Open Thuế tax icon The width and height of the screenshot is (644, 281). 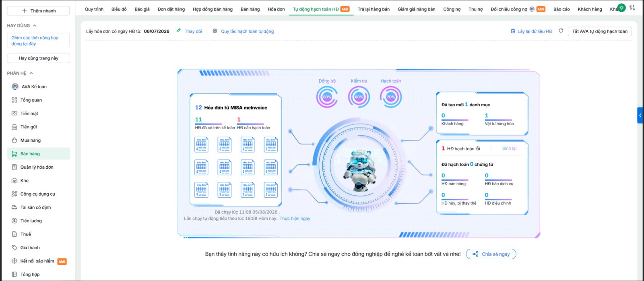pyautogui.click(x=14, y=234)
